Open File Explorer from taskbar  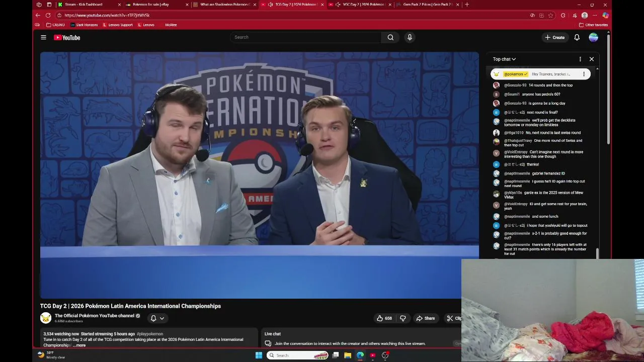point(348,355)
